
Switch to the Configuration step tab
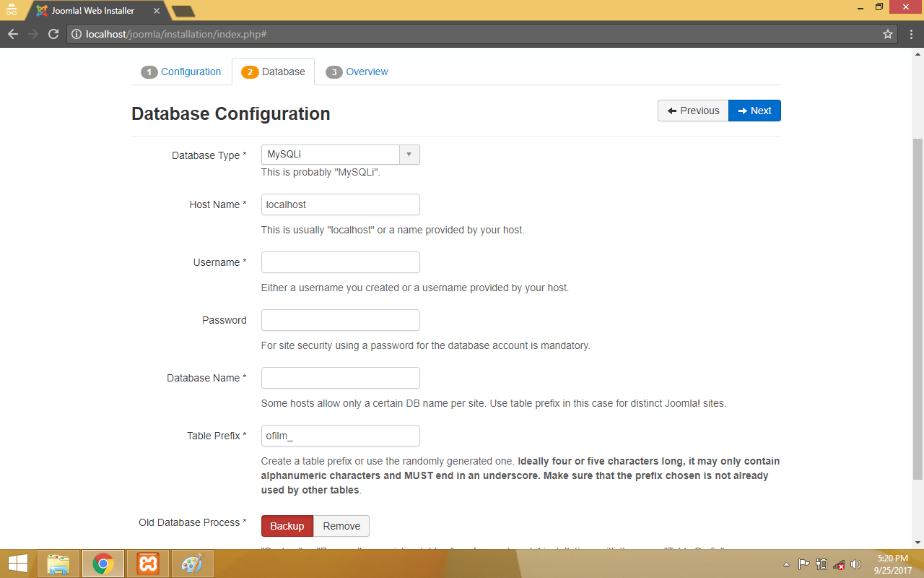[x=182, y=72]
